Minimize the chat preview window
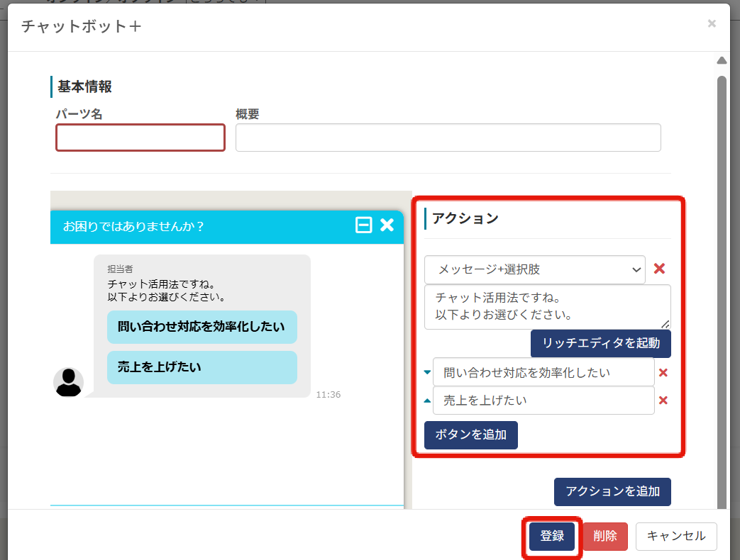Image resolution: width=740 pixels, height=560 pixels. (x=363, y=225)
